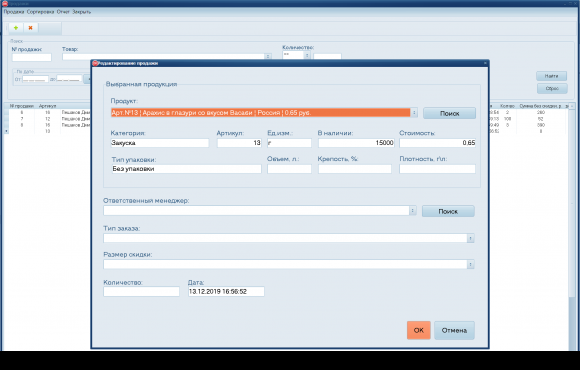Click the Отмена button
Viewport: 580px width, 370px height.
coord(454,330)
